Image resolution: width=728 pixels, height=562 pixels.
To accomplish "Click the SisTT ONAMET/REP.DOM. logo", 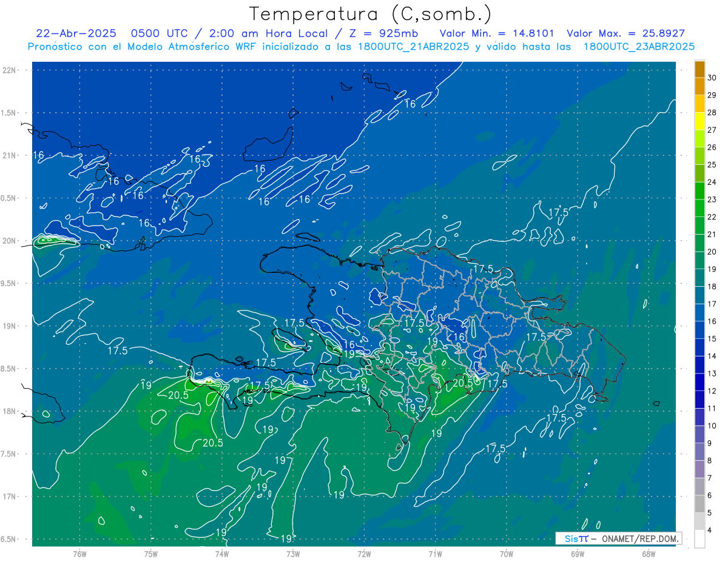I will tap(618, 538).
